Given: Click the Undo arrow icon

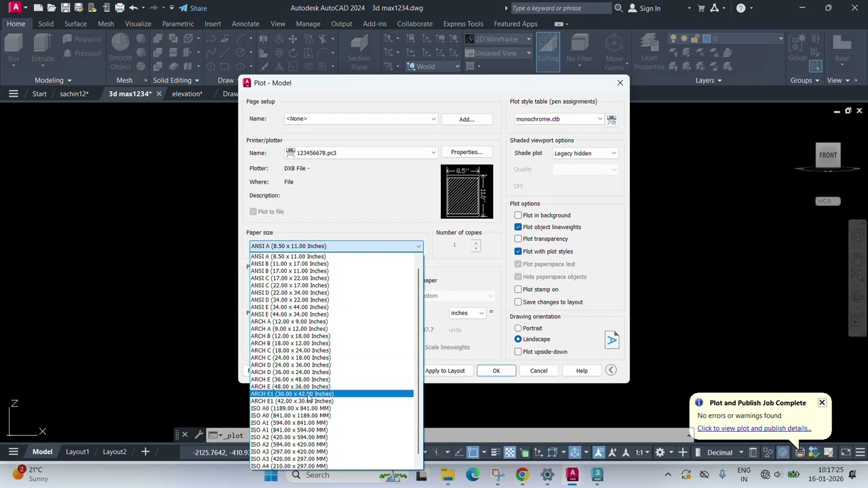Looking at the screenshot, I should tap(133, 8).
